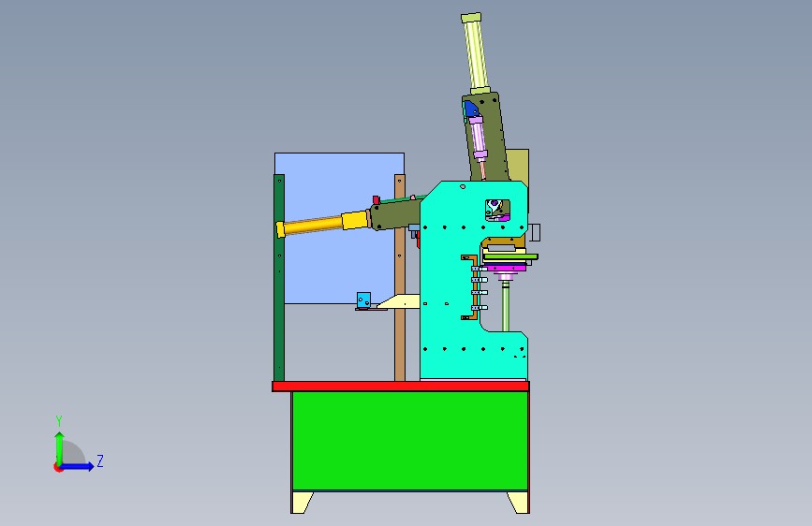
Task: Select the pink small cylinder on arm
Action: [x=478, y=139]
